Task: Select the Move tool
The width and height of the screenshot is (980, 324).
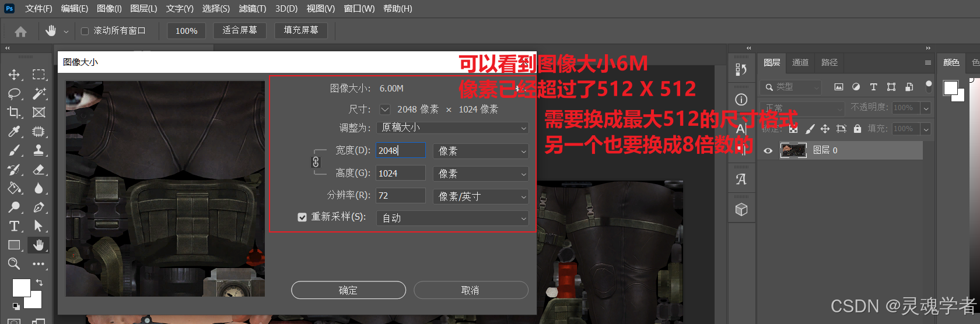Action: [14, 75]
